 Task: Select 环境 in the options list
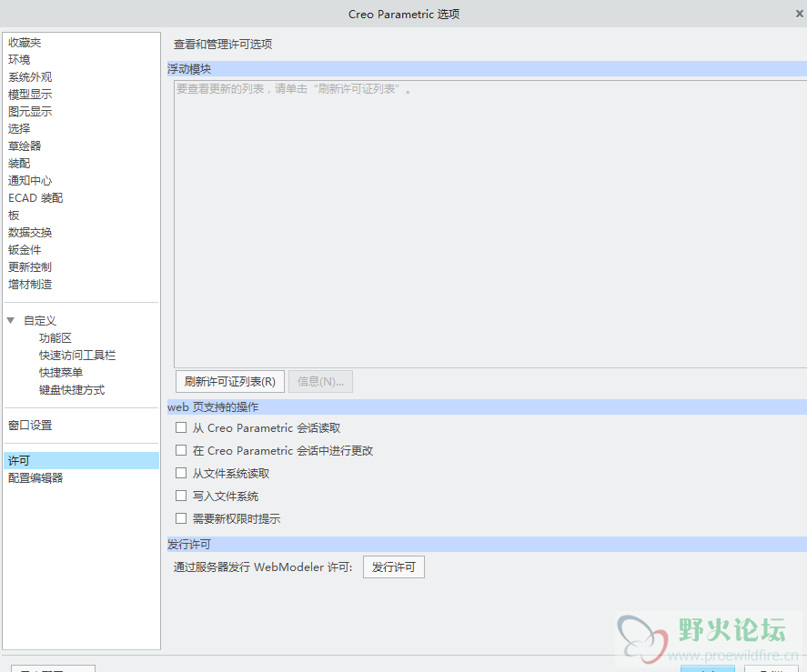point(19,60)
